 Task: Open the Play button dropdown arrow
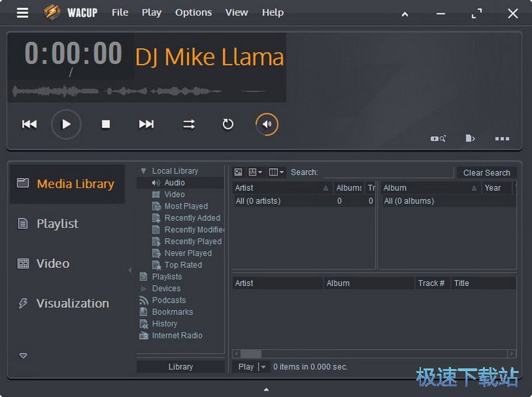[x=263, y=367]
